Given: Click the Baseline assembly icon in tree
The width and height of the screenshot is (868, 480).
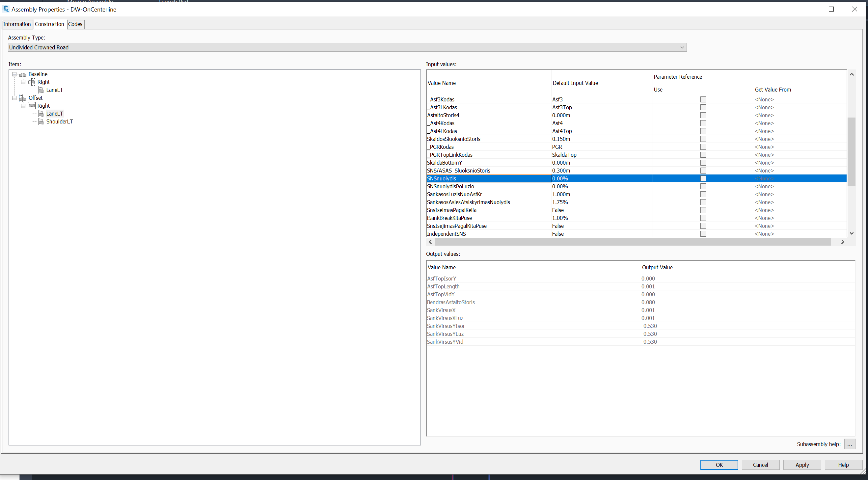Looking at the screenshot, I should (x=23, y=74).
